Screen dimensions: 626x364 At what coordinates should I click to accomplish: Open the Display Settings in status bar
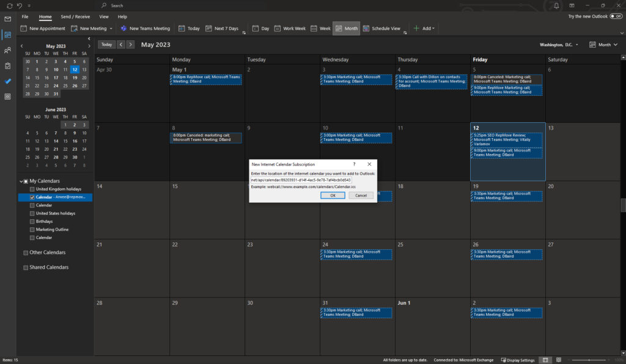click(x=517, y=360)
